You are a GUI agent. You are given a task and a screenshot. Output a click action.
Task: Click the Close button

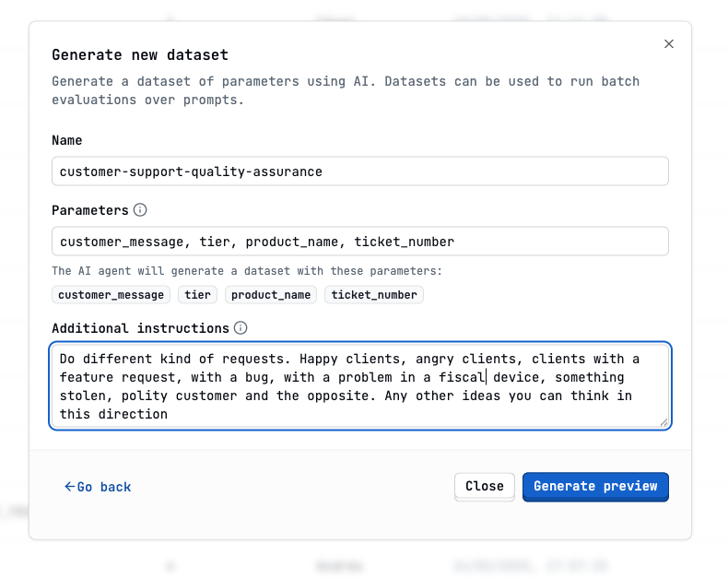484,487
